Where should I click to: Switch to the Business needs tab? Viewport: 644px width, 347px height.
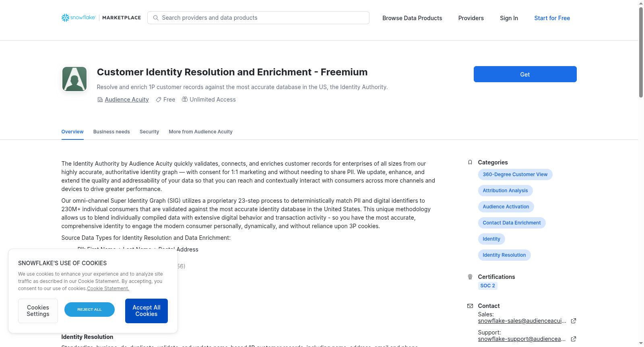(111, 132)
